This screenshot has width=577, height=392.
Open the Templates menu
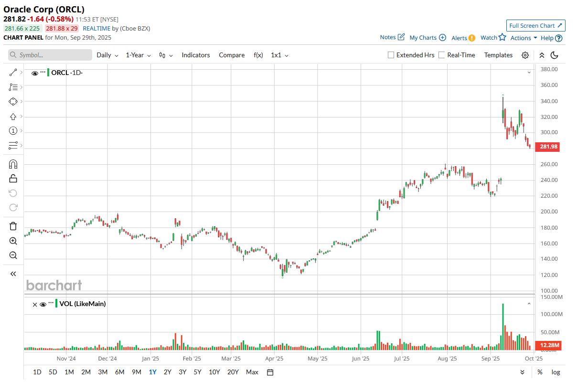(x=498, y=55)
